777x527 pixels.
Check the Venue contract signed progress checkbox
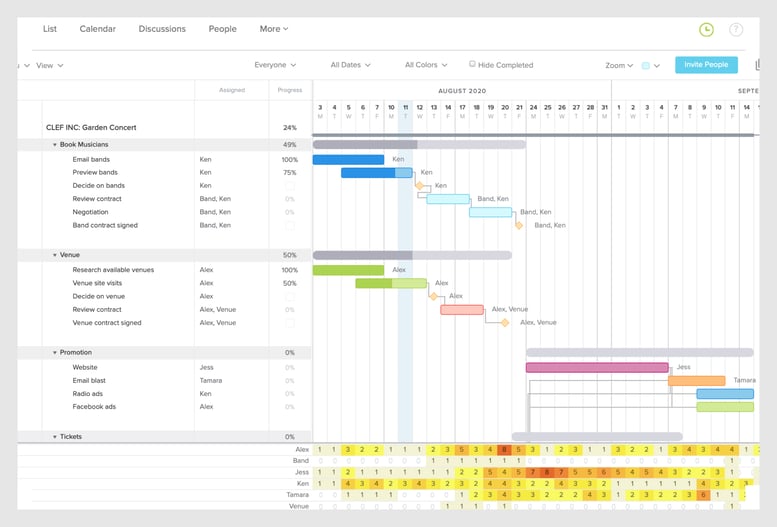290,323
